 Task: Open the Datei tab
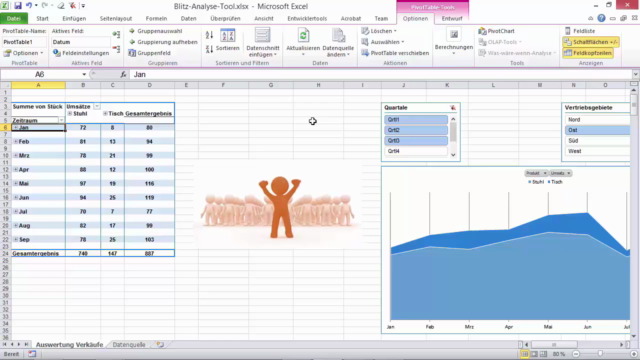tap(13, 18)
